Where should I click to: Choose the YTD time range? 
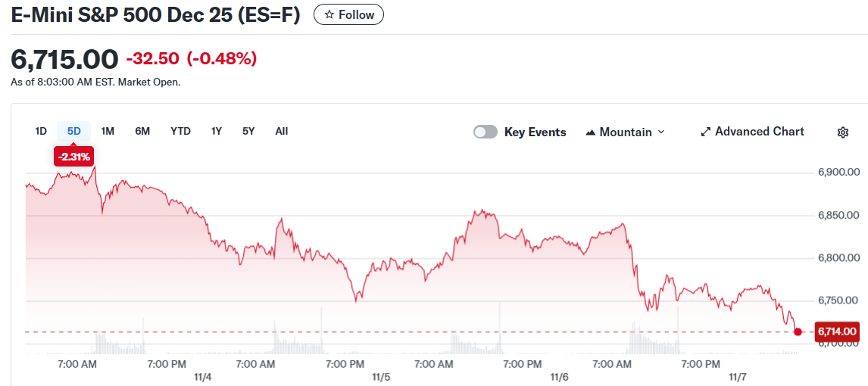tap(180, 131)
